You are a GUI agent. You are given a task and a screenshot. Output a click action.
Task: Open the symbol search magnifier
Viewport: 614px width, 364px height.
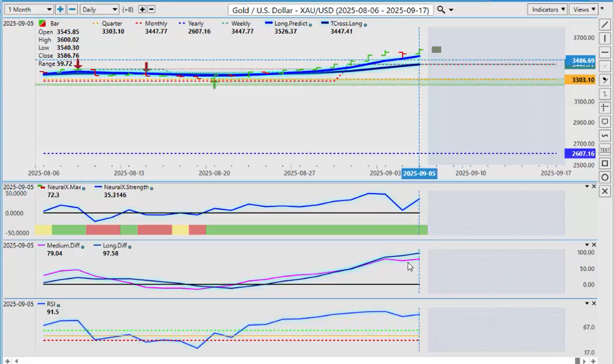(441, 10)
